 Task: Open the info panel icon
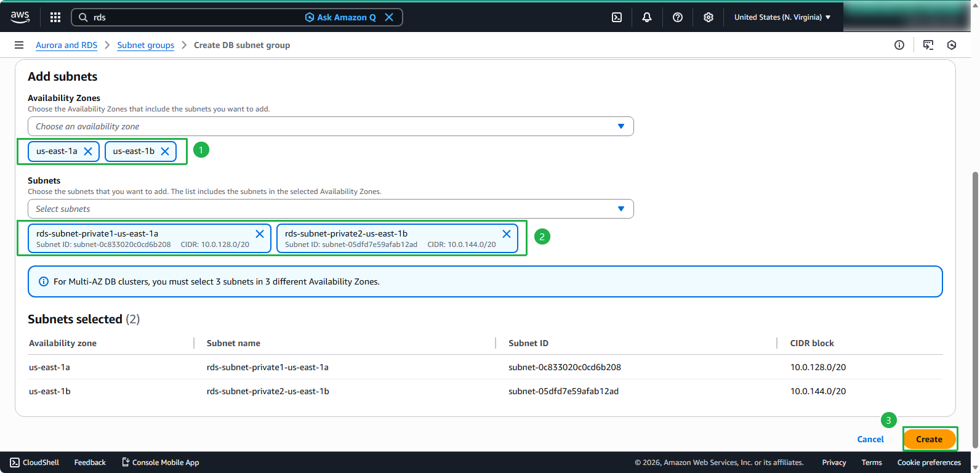click(x=899, y=45)
